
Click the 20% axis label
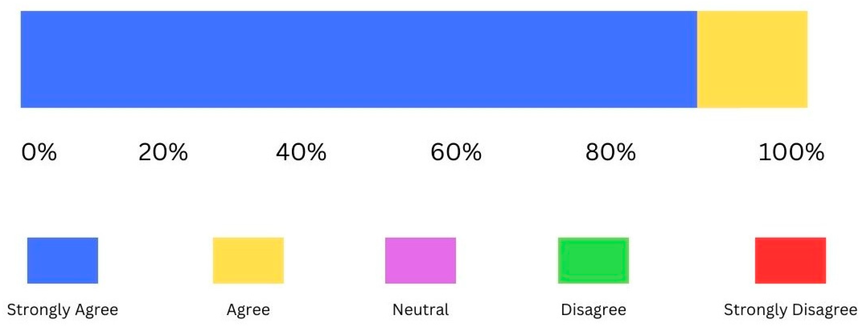pos(163,152)
